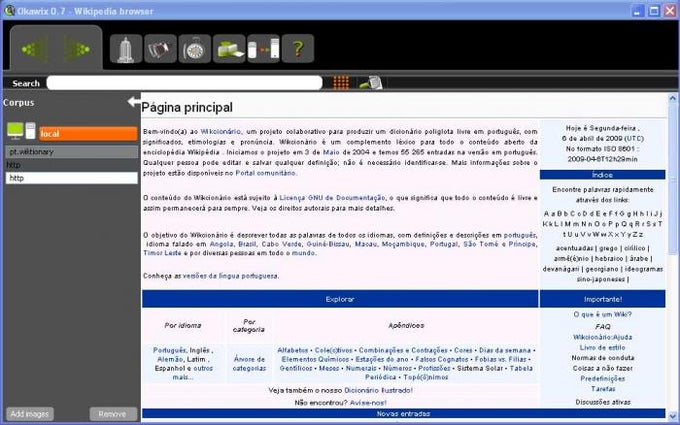Open the Falsos Cognatos link

[442, 359]
